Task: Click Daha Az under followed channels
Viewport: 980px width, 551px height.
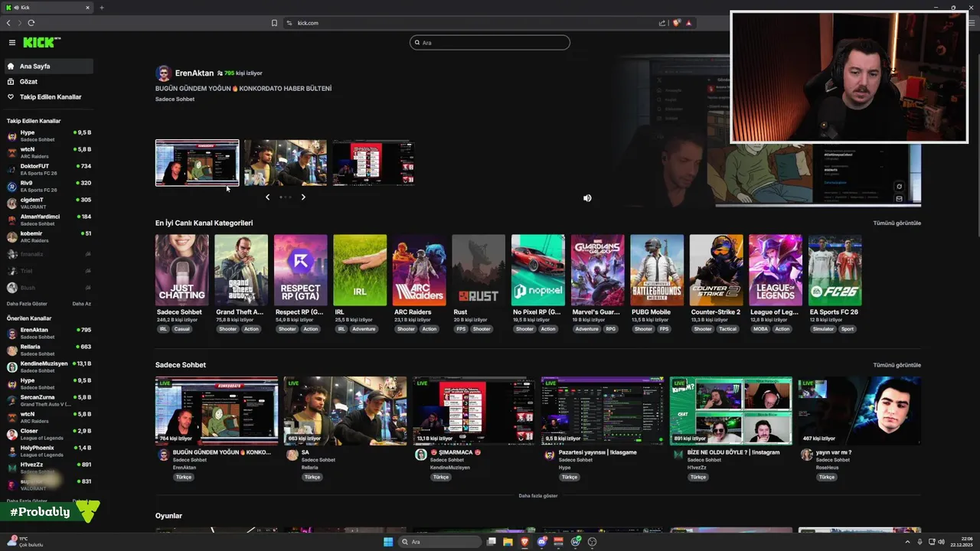Action: (x=81, y=304)
